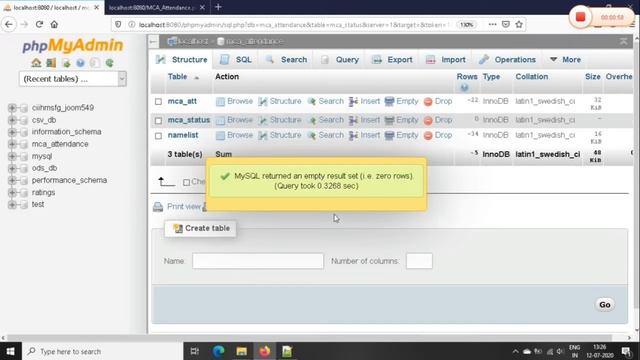
Task: Switch to the Structure tab
Action: point(181,60)
